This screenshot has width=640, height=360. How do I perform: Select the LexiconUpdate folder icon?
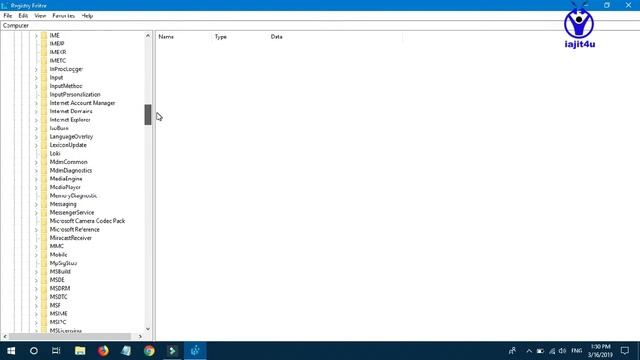pos(44,145)
